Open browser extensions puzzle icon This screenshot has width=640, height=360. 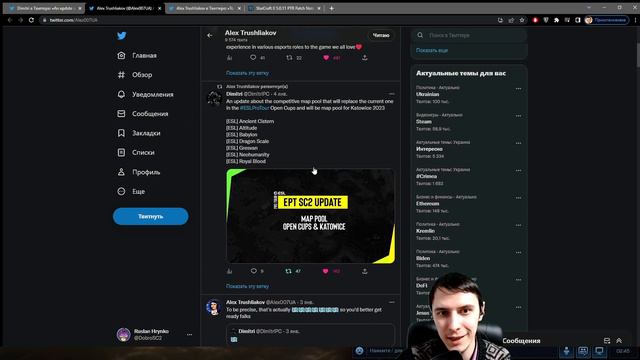556,20
